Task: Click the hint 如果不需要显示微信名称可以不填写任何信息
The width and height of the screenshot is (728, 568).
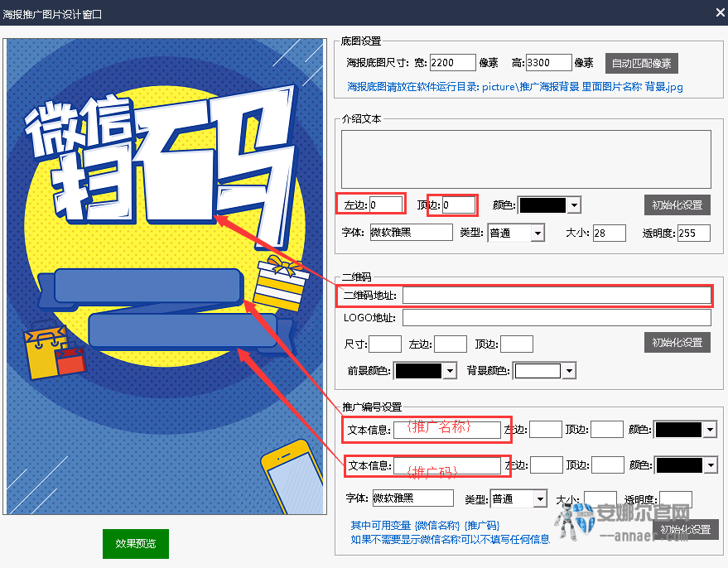Action: (x=450, y=539)
